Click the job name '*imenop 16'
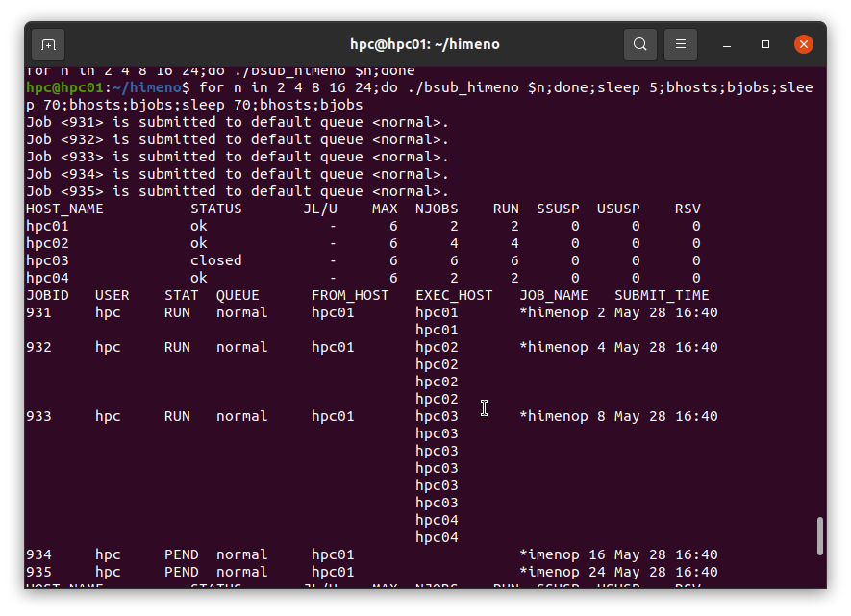851x616 pixels. (x=563, y=554)
